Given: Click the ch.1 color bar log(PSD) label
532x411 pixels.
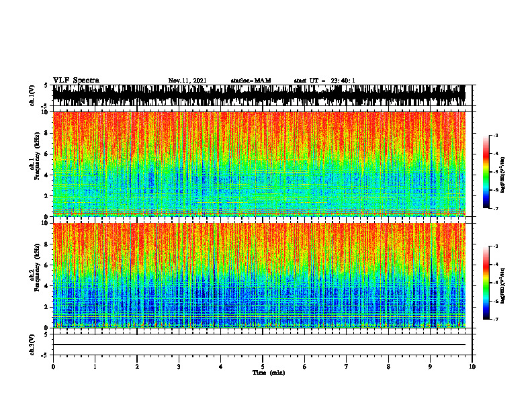Looking at the screenshot, I should tap(502, 175).
